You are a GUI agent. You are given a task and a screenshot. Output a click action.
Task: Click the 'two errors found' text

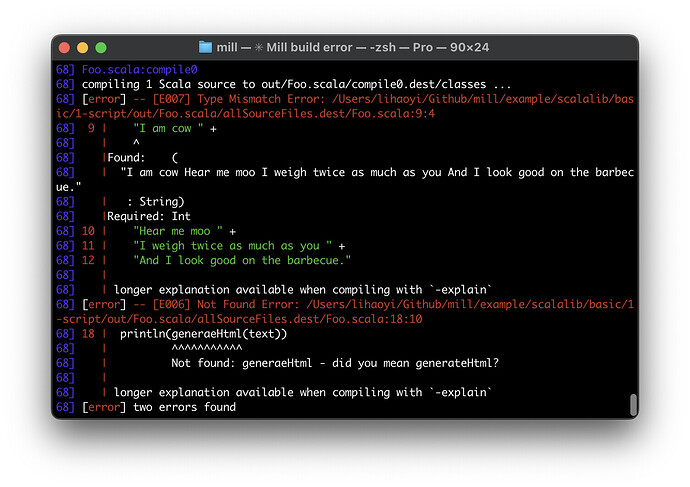pos(184,407)
